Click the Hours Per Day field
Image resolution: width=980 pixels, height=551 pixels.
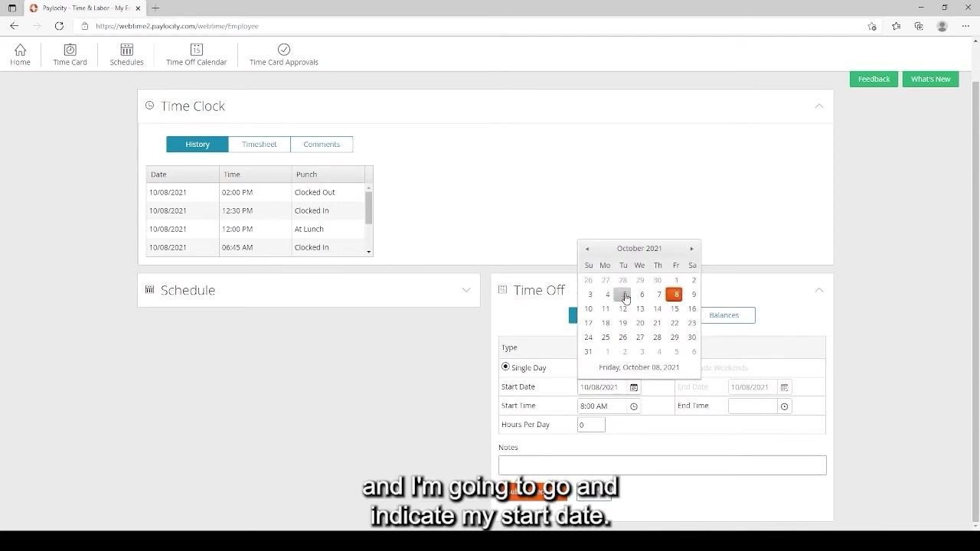(591, 425)
